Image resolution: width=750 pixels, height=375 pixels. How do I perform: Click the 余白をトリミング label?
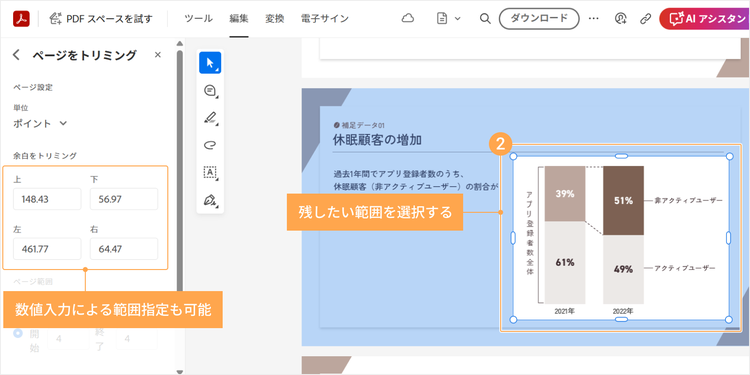(x=45, y=155)
